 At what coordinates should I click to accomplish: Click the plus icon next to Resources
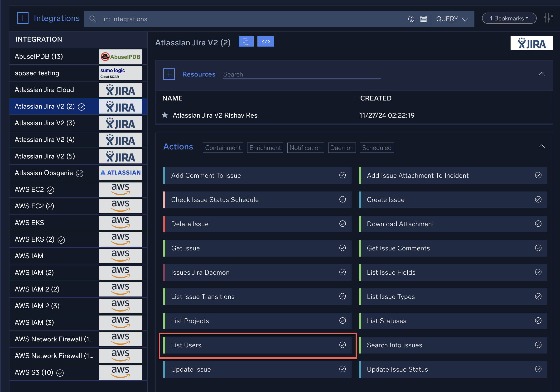169,74
